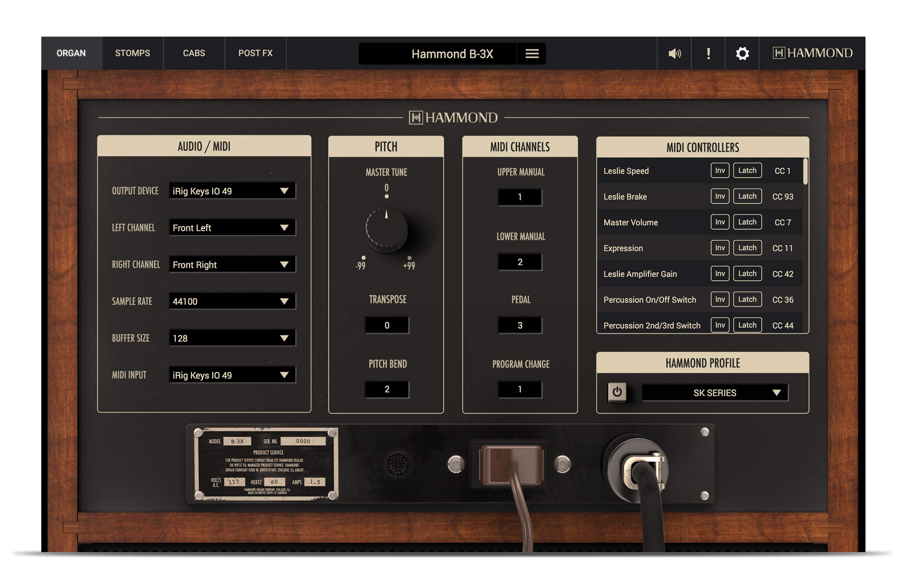906x588 pixels.
Task: Open the Output Device dropdown
Action: click(x=232, y=191)
